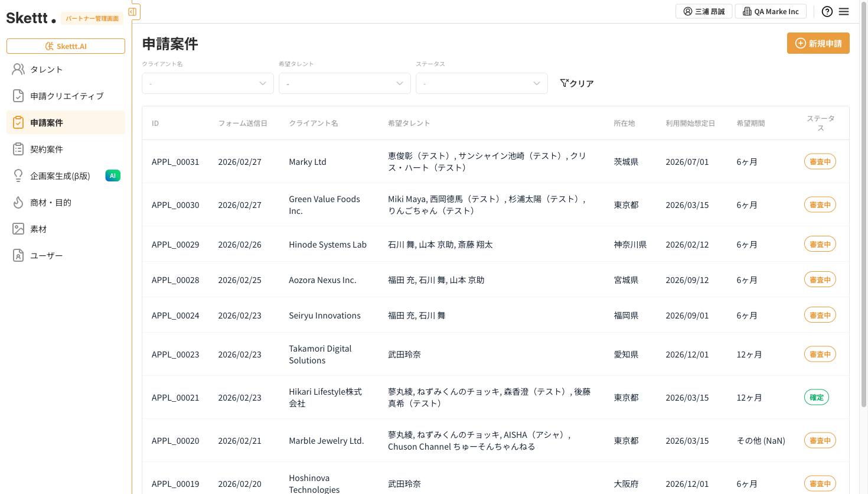Screen dimensions: 868x494
Task: Click the 新規申請 button
Action: tap(818, 43)
